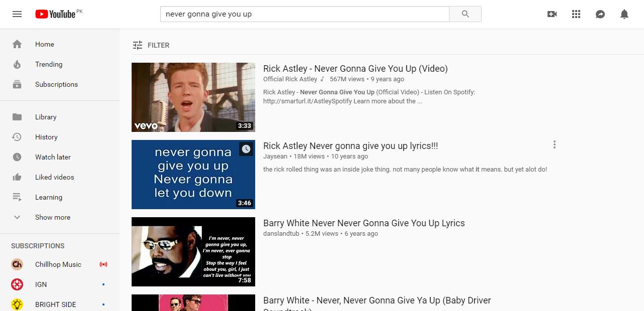Viewport: 644px width, 311px height.
Task: Open three-dot menu for Rick Astley lyrics video
Action: [x=555, y=145]
